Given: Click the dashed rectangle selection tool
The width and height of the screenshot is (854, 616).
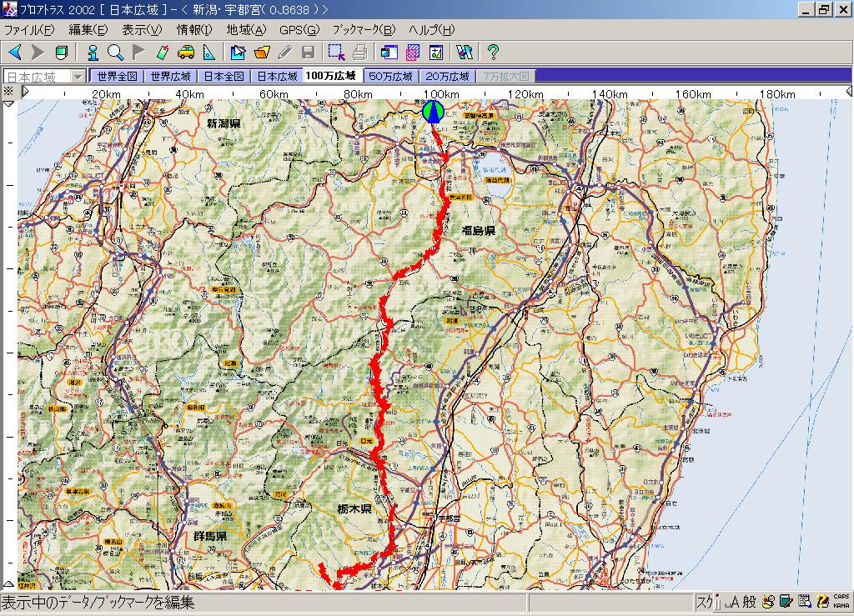Looking at the screenshot, I should coord(336,53).
